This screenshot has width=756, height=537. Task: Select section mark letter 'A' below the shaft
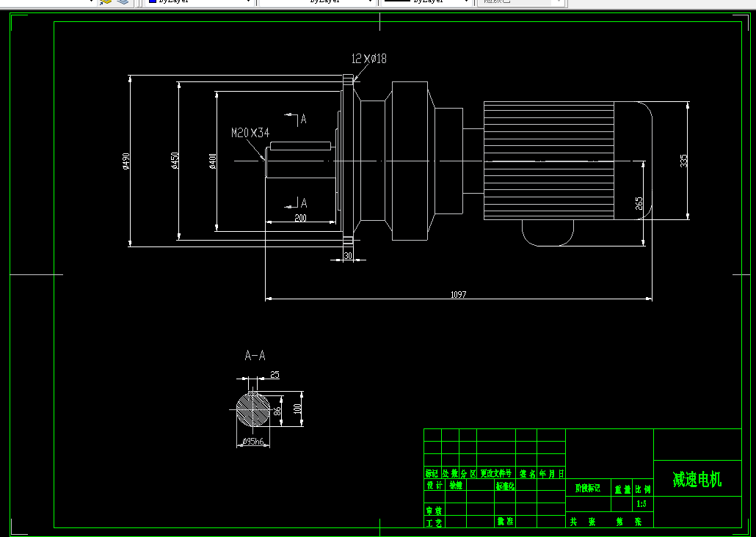pyautogui.click(x=303, y=203)
